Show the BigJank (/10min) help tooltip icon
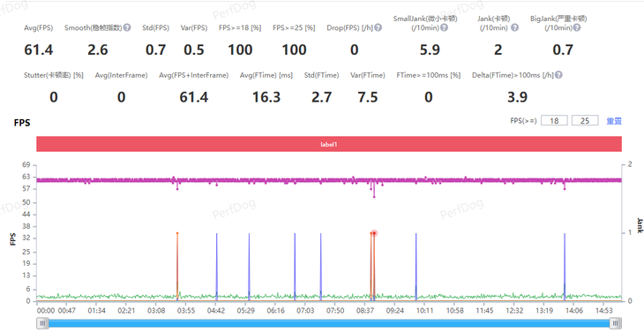Image resolution: width=644 pixels, height=333 pixels. pyautogui.click(x=577, y=27)
